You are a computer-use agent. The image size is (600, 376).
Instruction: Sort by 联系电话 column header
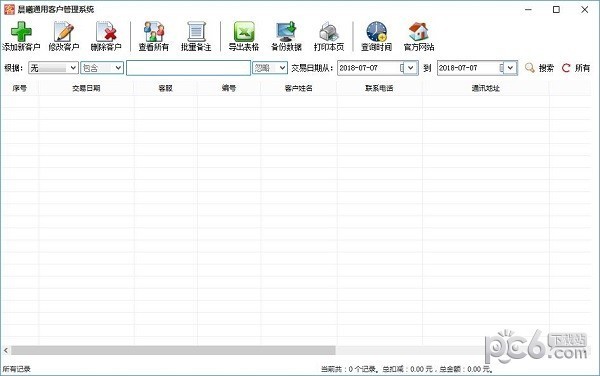pyautogui.click(x=379, y=88)
